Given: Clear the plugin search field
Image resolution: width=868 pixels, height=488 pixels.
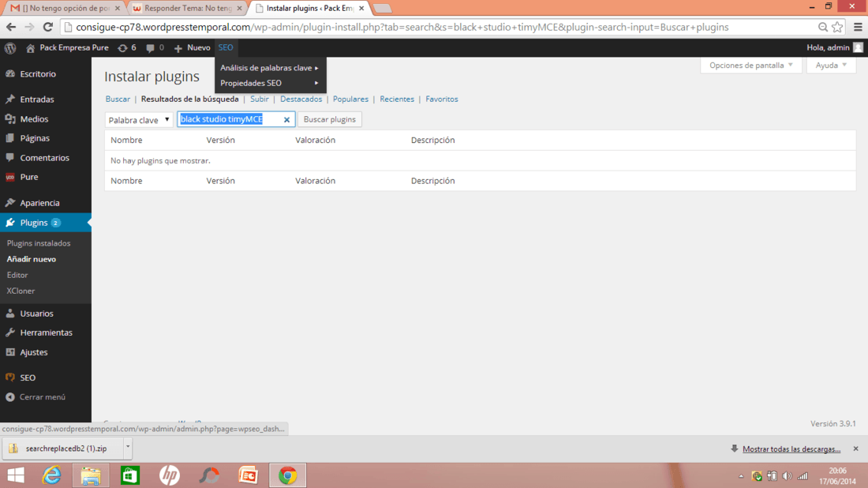Looking at the screenshot, I should click(286, 120).
